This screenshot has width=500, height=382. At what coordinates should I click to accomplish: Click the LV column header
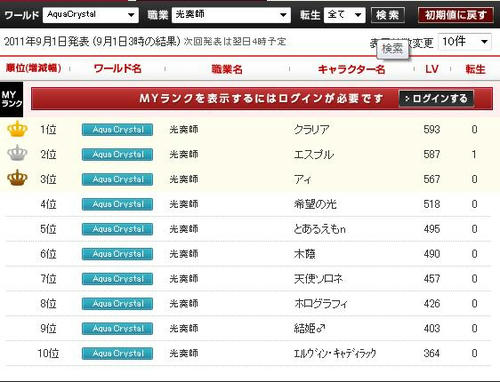coord(432,69)
